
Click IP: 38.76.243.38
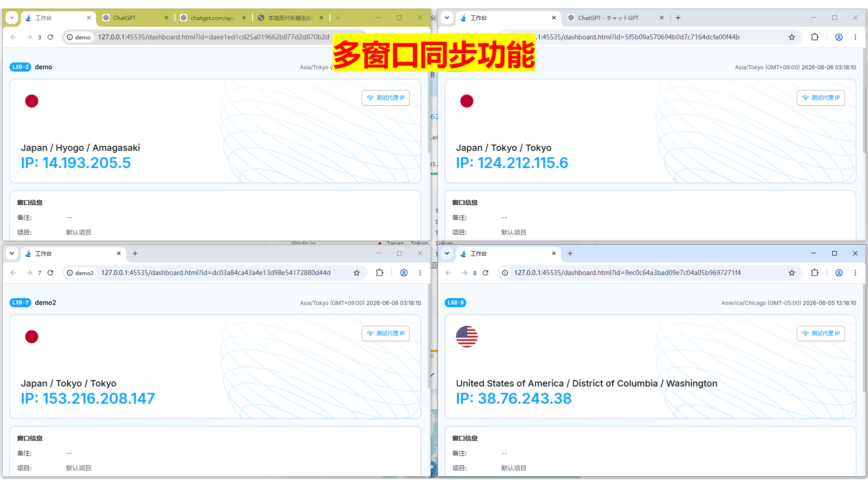click(x=514, y=399)
